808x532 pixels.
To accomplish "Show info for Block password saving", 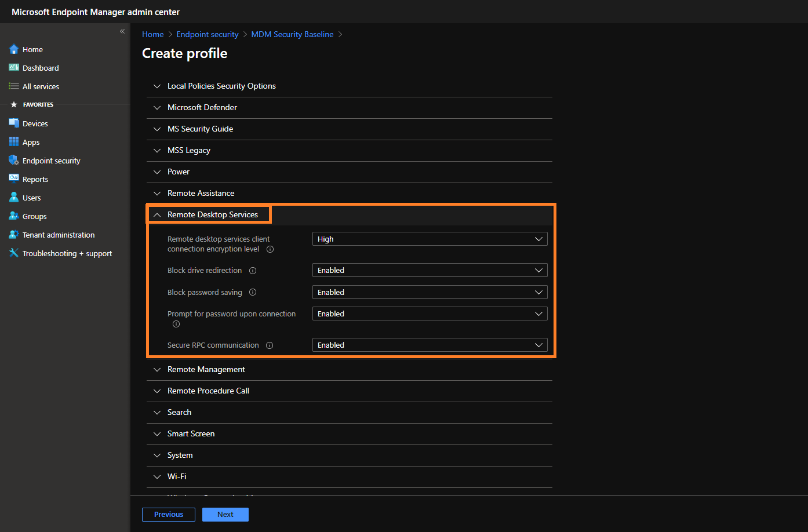I will tap(253, 293).
